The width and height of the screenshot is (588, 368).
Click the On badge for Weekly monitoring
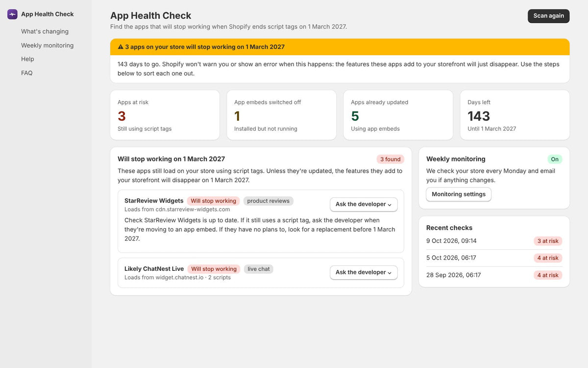tap(555, 159)
